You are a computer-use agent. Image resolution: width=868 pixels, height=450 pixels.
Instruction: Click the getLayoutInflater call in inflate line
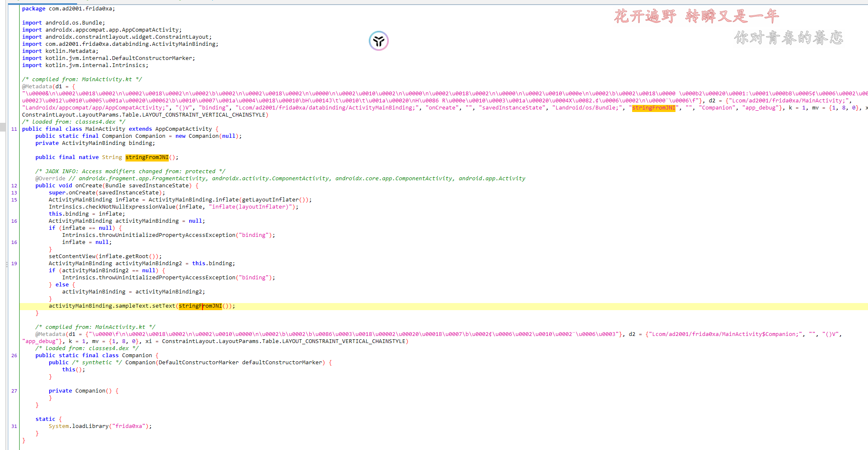point(270,200)
